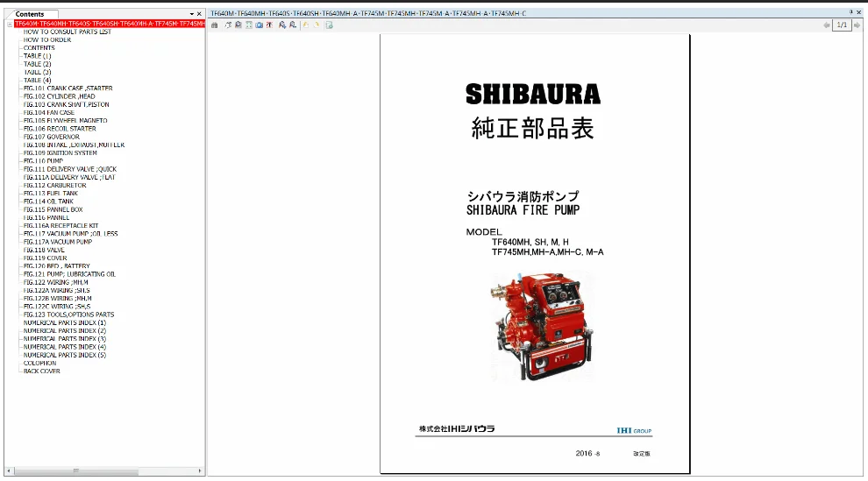This screenshot has width=868, height=481.
Task: Open FIG.107 GOVERNOR
Action: click(52, 137)
